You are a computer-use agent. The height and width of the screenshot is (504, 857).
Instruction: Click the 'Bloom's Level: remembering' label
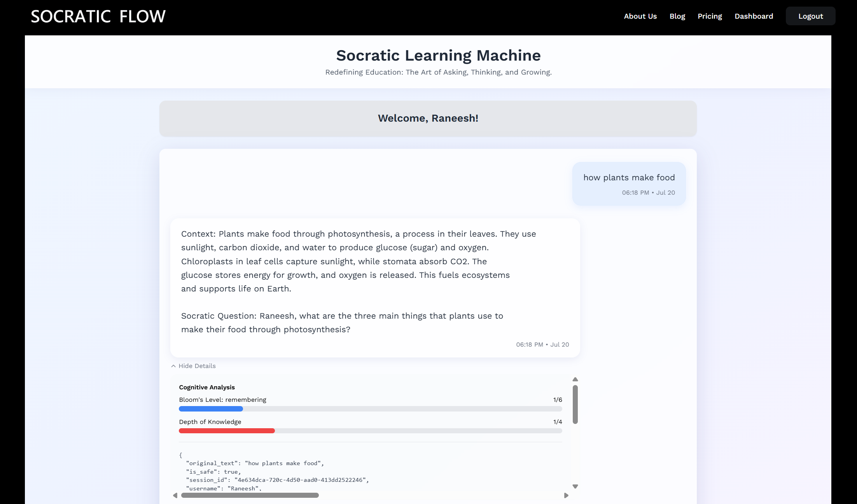click(222, 400)
